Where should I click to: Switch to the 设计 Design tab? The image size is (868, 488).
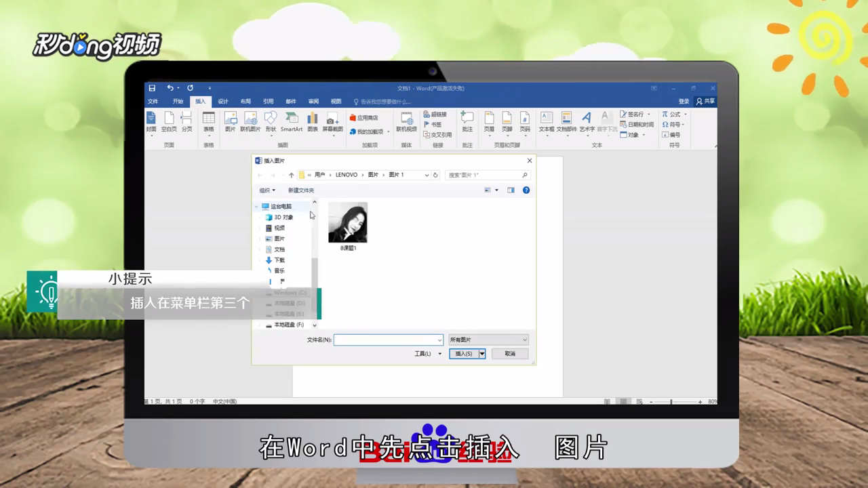click(223, 102)
